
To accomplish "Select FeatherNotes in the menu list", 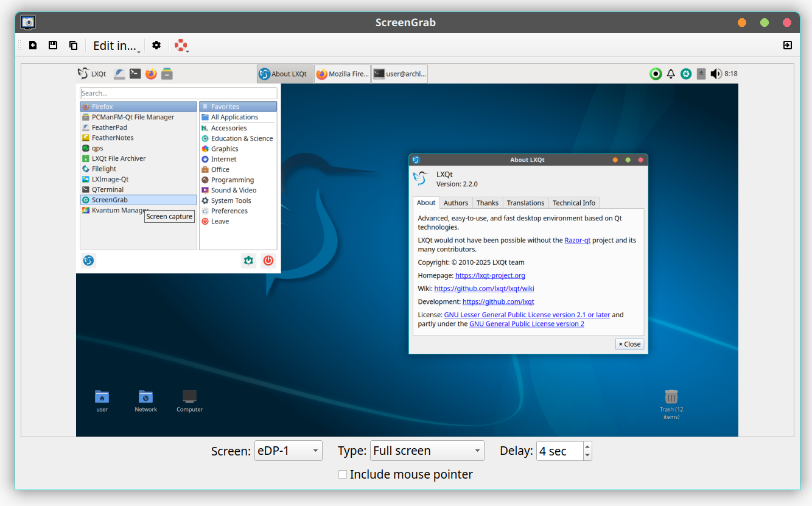I will coord(138,138).
